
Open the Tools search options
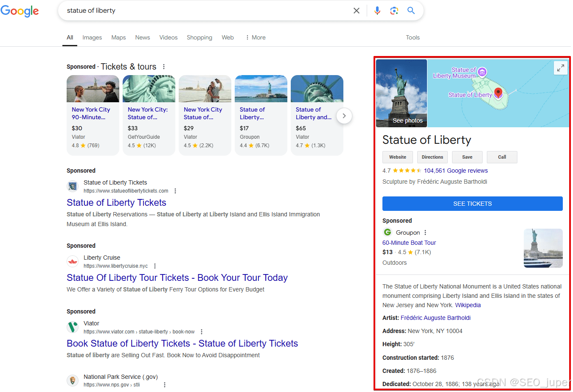(413, 37)
